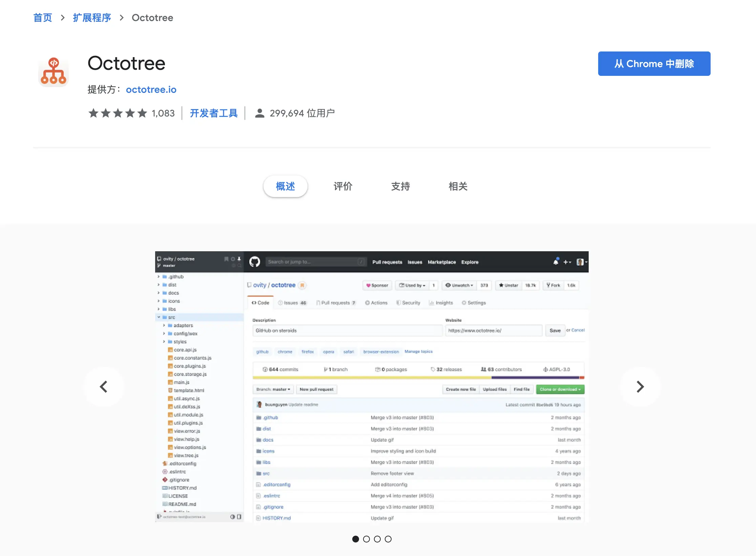Switch to the 评价 reviews tab
Screen dimensions: 756x556
tap(343, 186)
